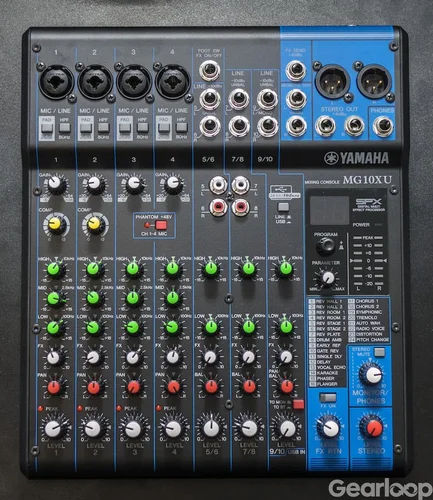This screenshot has height=500, width=433.
Task: Adjust the green HIGH EQ knob on channel 9/10
Action: [x=286, y=268]
